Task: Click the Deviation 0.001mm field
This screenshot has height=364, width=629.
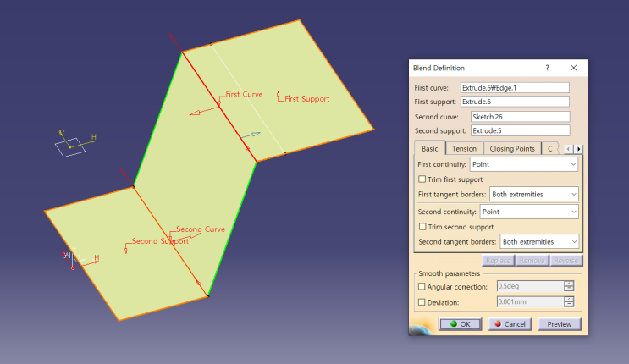Action: tap(530, 302)
